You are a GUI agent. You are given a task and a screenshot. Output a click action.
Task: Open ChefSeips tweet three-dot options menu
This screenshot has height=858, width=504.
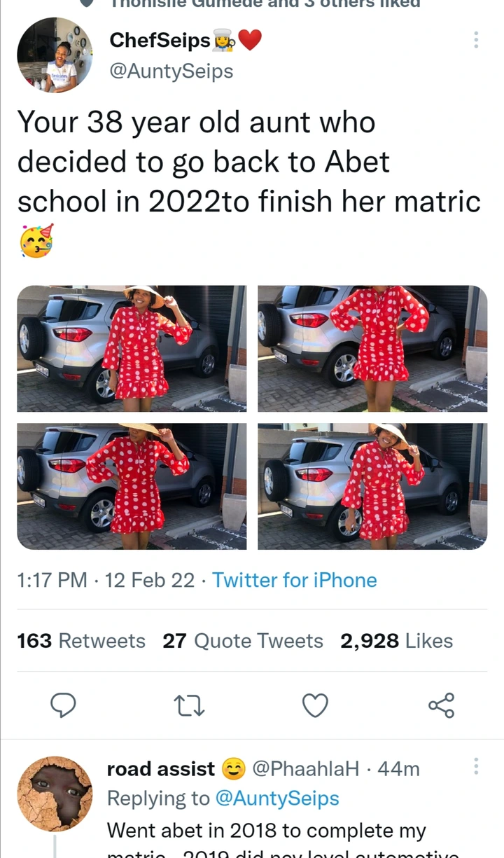tap(476, 40)
